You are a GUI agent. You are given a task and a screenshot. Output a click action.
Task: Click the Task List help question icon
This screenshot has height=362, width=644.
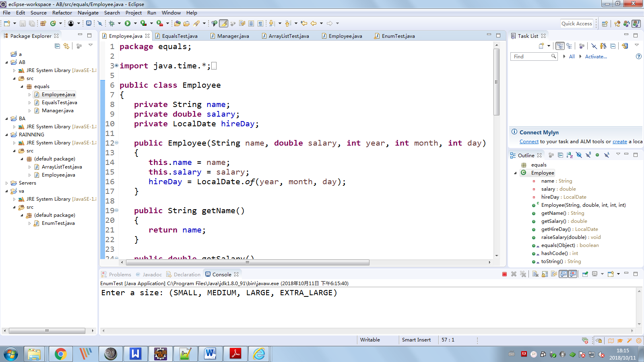638,56
